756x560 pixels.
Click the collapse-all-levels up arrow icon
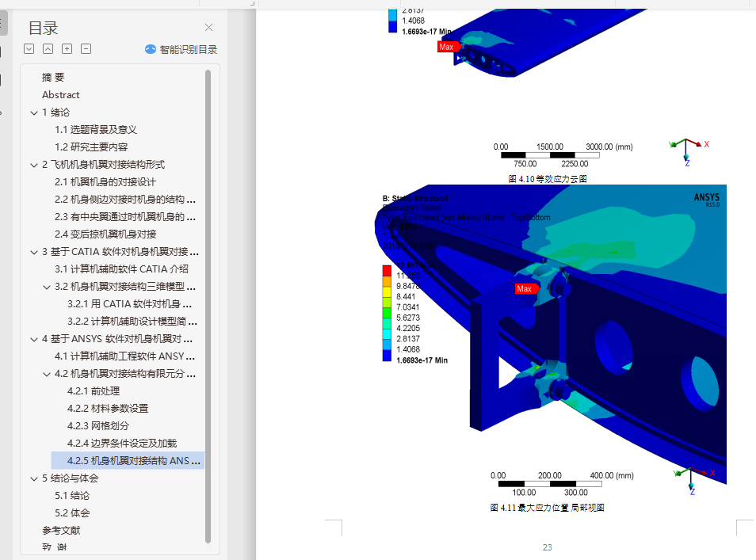(x=48, y=48)
